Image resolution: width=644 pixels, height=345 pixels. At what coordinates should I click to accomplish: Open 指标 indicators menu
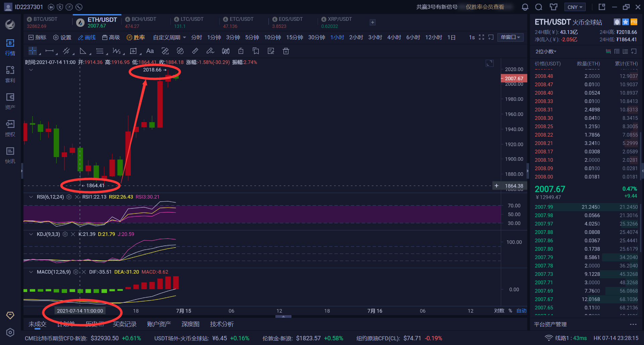[37, 37]
